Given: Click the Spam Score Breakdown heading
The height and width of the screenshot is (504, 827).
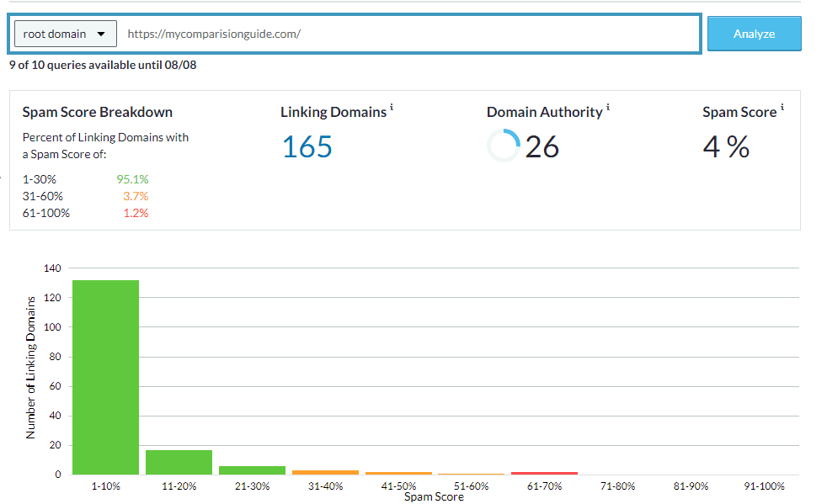Looking at the screenshot, I should (x=98, y=112).
